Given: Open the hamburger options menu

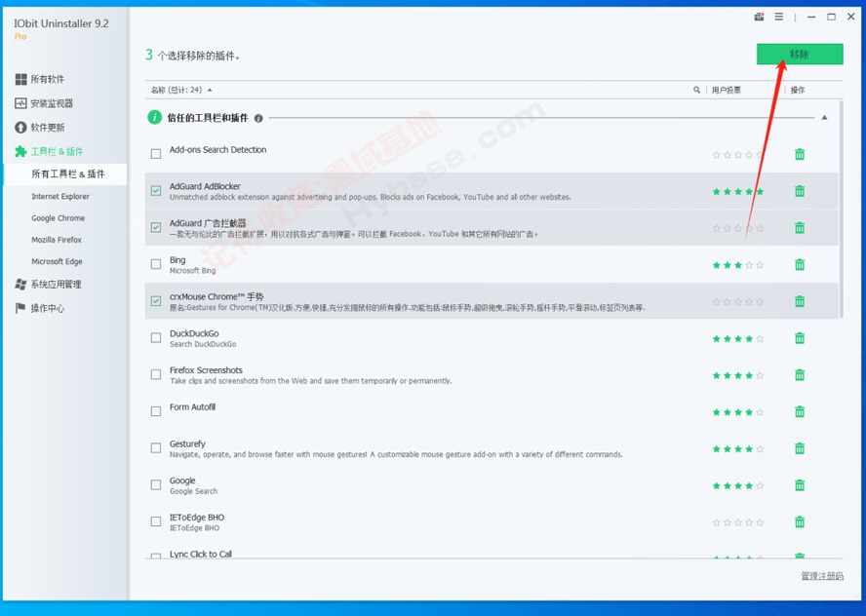Looking at the screenshot, I should coord(779,18).
